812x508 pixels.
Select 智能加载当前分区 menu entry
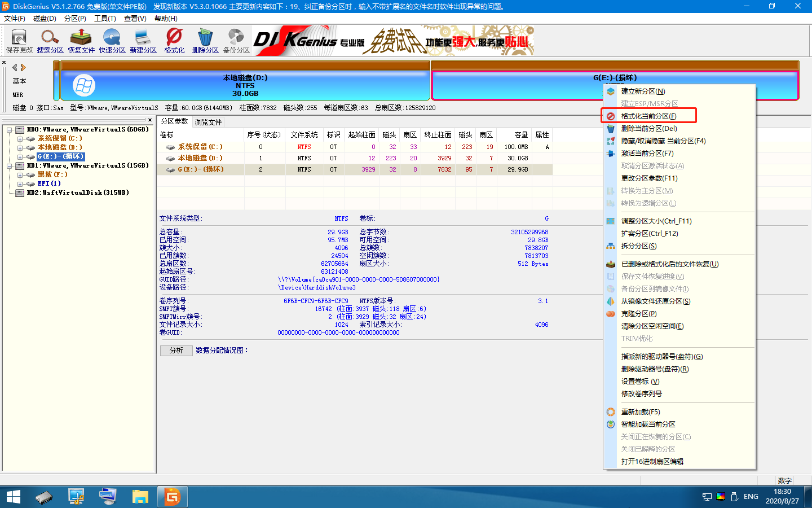[x=679, y=424]
